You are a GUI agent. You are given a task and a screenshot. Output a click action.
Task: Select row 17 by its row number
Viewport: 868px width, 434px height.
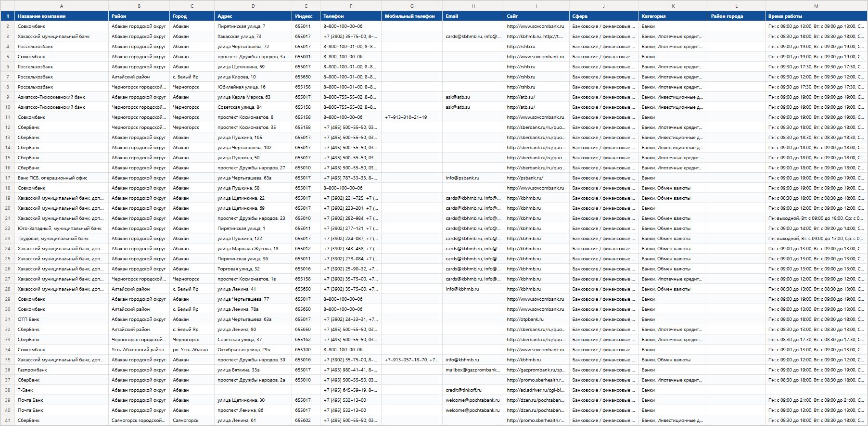[x=7, y=178]
